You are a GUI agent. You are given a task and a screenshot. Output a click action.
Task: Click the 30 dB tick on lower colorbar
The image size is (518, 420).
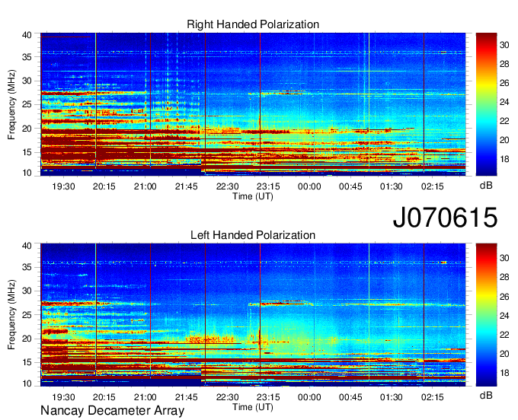(504, 258)
